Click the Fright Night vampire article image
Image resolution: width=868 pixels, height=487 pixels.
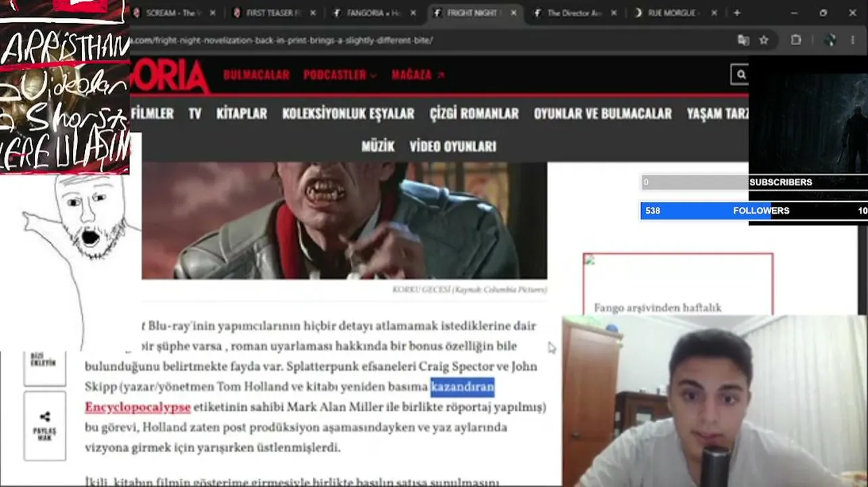344,221
